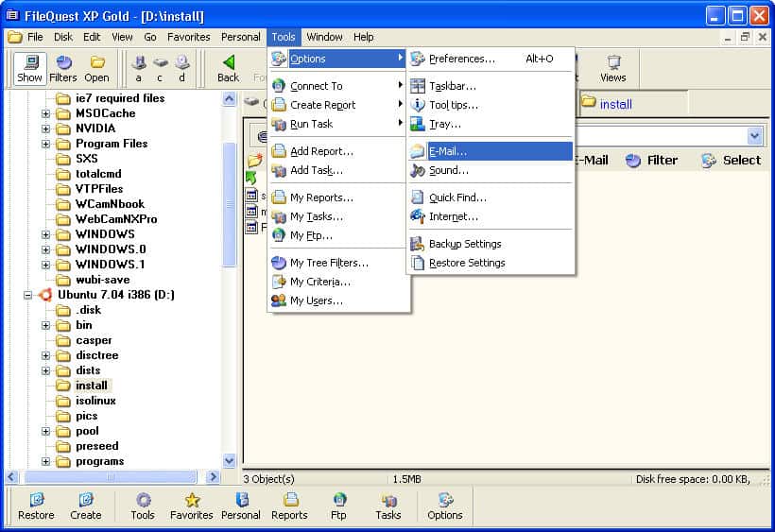Image resolution: width=775 pixels, height=532 pixels.
Task: Expand the Program Files folder node
Action: click(45, 144)
